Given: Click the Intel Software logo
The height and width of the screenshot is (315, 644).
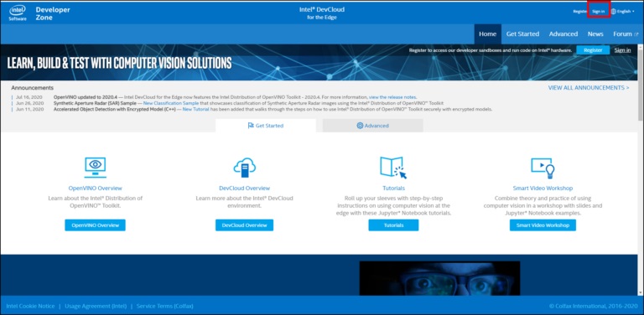Looking at the screenshot, I should [18, 13].
